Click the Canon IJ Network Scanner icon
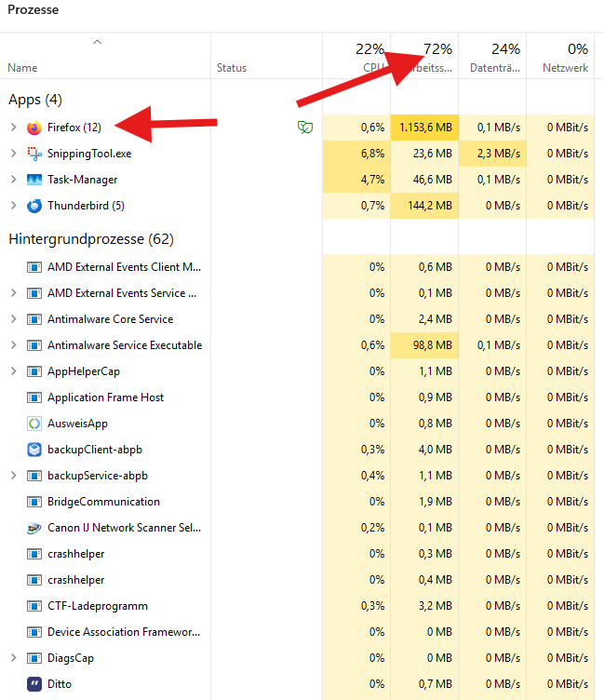This screenshot has height=700, width=604. pyautogui.click(x=34, y=527)
